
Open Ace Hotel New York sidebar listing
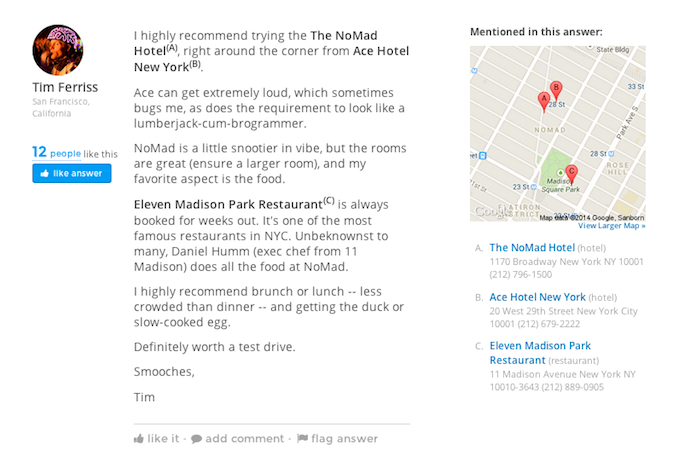click(537, 297)
